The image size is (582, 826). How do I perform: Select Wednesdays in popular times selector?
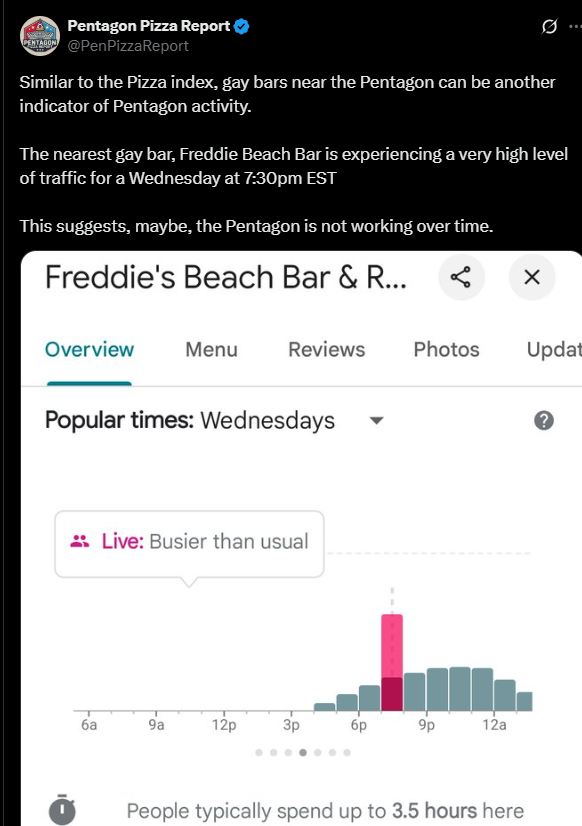pyautogui.click(x=268, y=420)
